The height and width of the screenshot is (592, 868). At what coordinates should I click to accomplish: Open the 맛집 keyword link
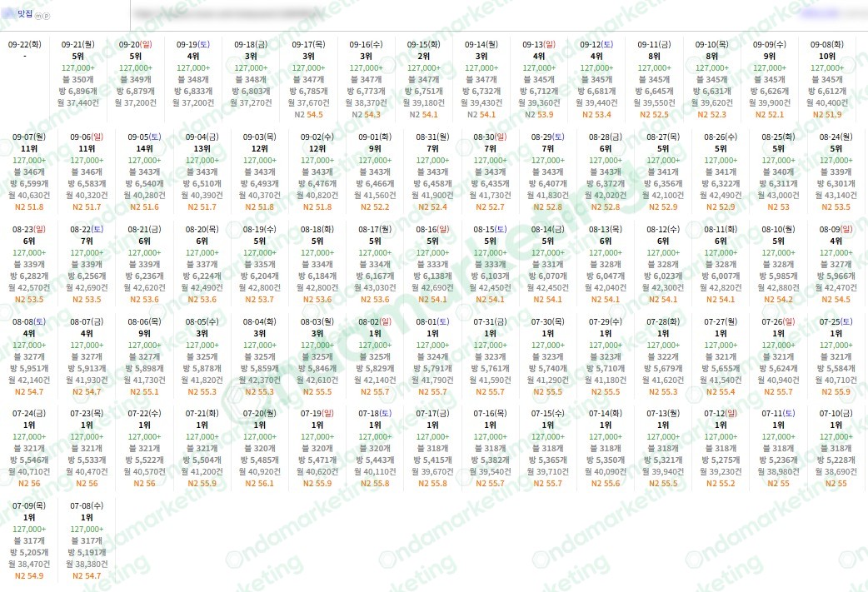pos(25,14)
